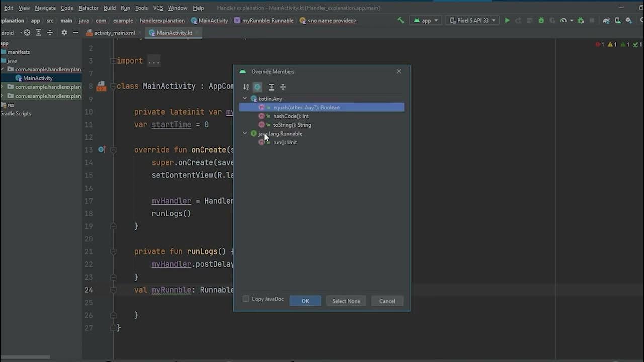Collapse the java.lang.Runnable node
The height and width of the screenshot is (362, 644).
coord(245,133)
